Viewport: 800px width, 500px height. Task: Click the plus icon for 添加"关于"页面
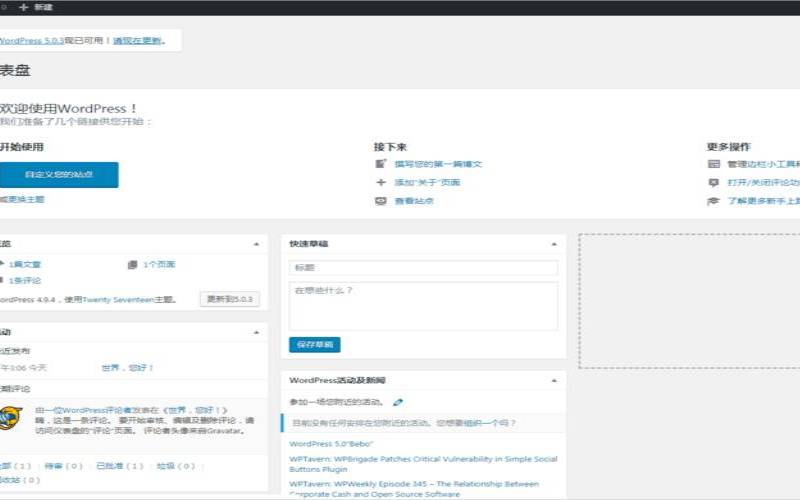[x=381, y=182]
